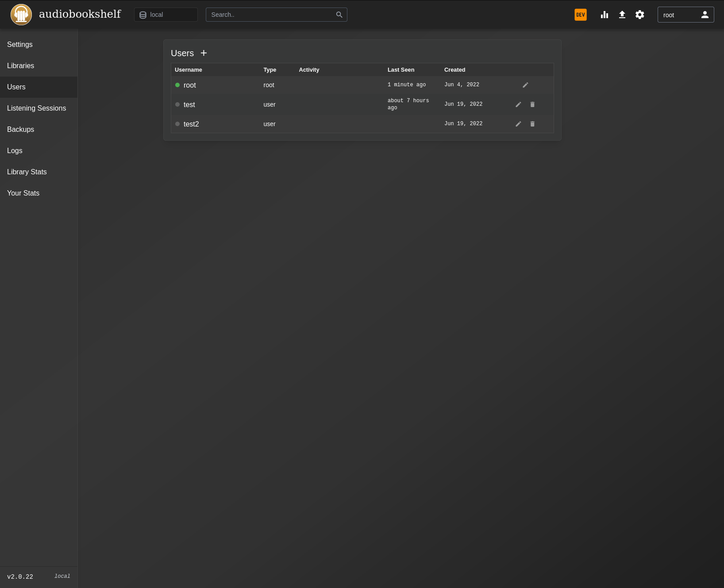Open the root account menu
Screen dimensions: 724x588
pyautogui.click(x=686, y=15)
